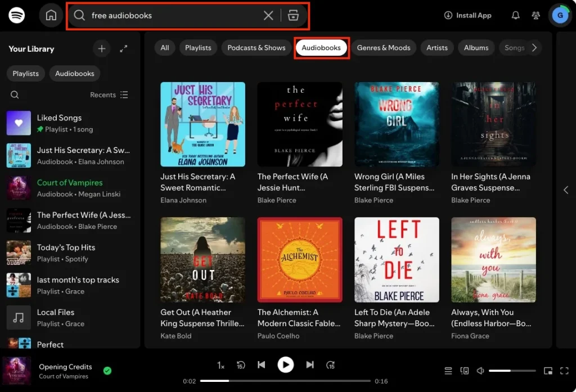Skip back 15 seconds
Image resolution: width=576 pixels, height=392 pixels.
pyautogui.click(x=241, y=365)
